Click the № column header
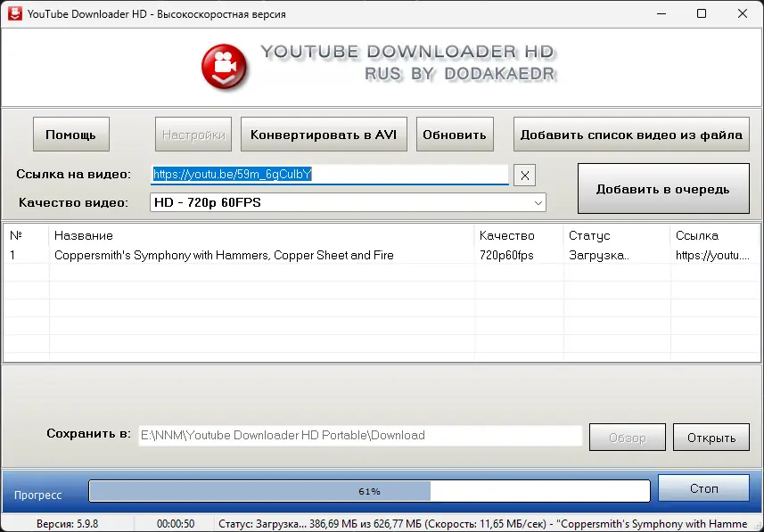This screenshot has height=532, width=764. (26, 236)
